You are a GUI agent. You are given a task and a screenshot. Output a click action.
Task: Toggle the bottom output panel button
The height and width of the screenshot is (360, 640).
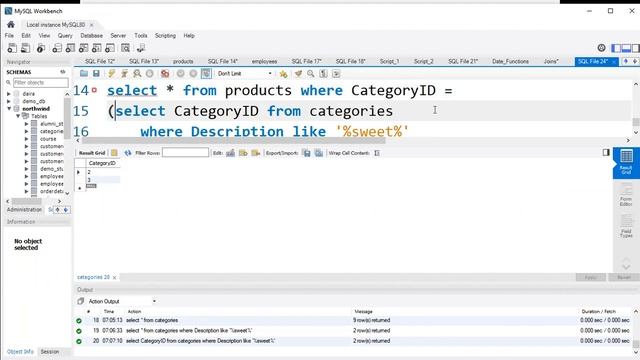626,48
